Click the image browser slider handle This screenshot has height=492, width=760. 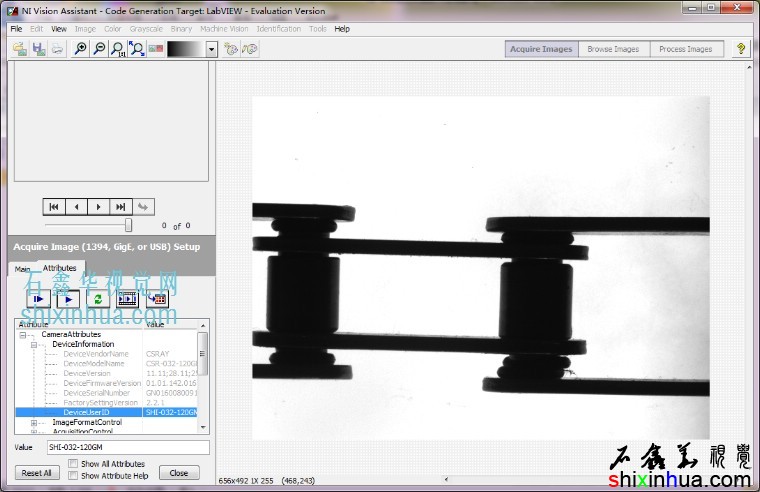pos(128,225)
